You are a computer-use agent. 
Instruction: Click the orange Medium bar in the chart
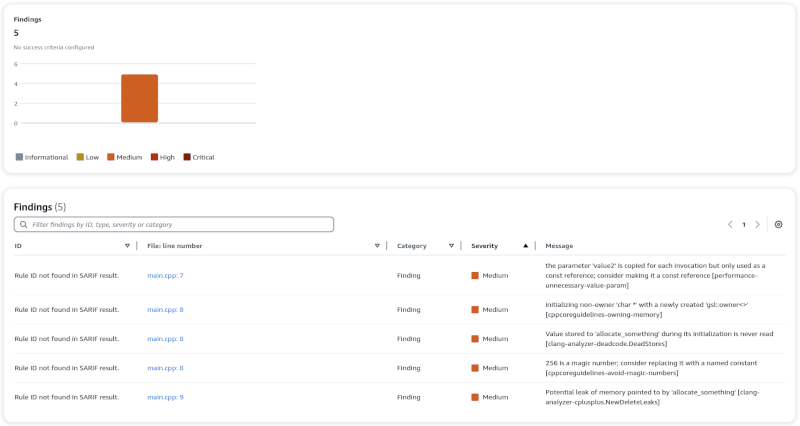click(139, 98)
